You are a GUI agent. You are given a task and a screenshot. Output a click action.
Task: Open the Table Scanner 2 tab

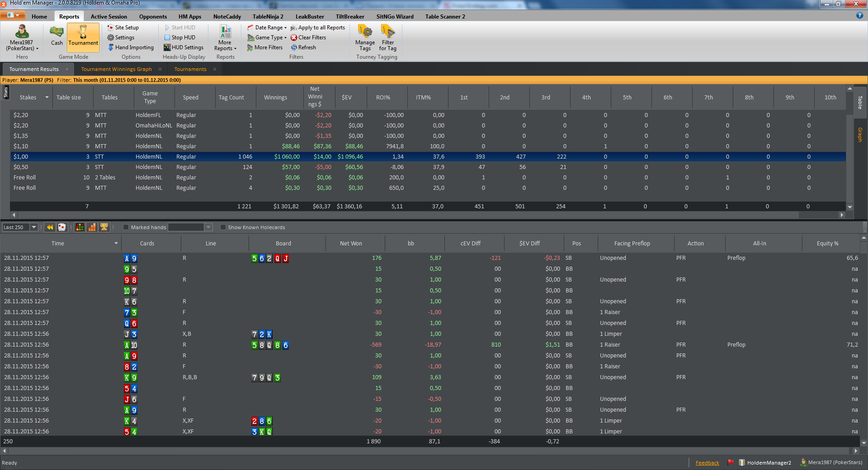coord(445,17)
